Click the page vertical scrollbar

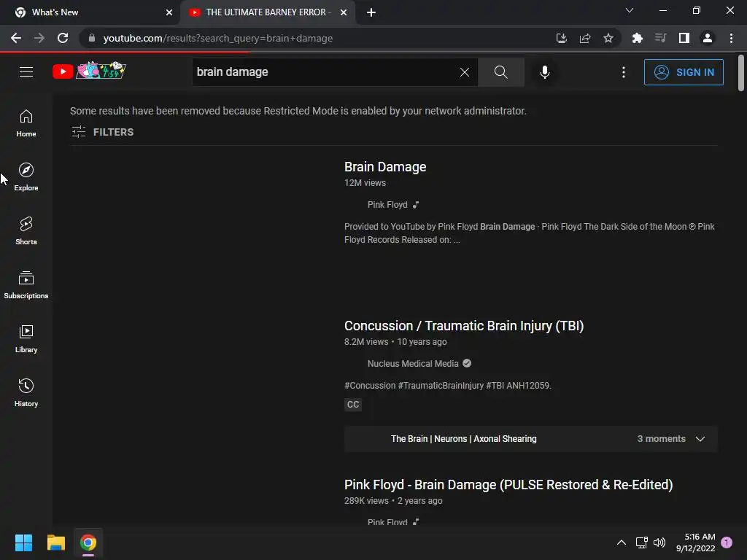pyautogui.click(x=741, y=73)
